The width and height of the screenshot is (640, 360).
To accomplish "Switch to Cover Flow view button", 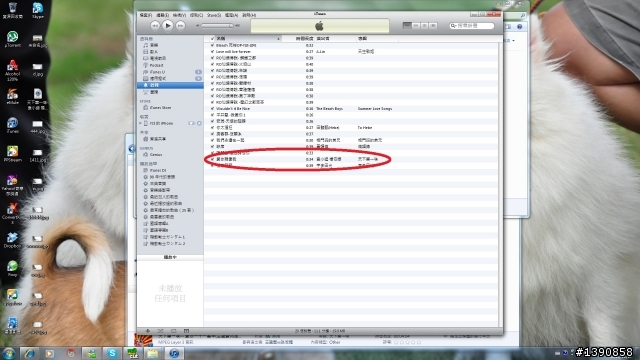I will pyautogui.click(x=433, y=26).
